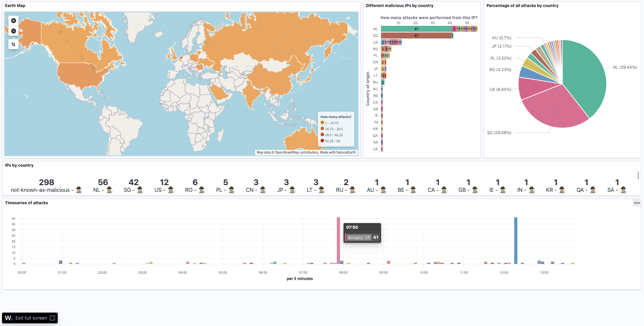Open the Timeseries panel options menu

coord(637,203)
